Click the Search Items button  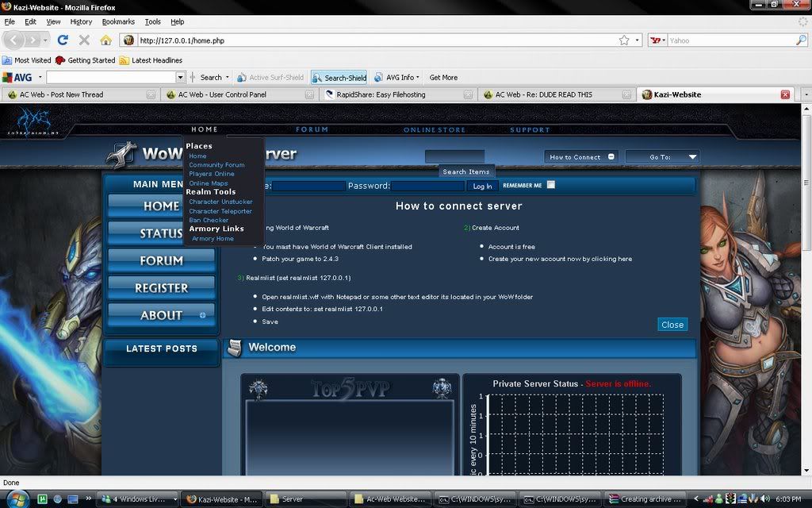466,171
